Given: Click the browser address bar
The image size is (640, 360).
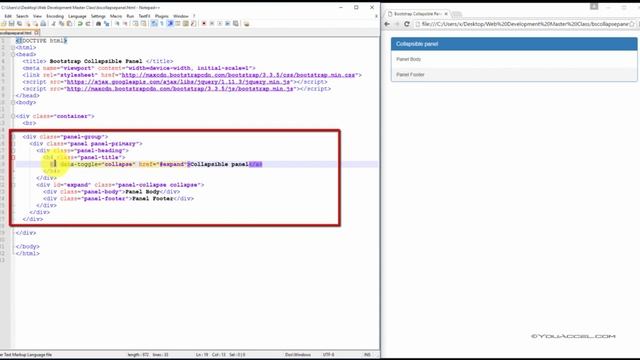Looking at the screenshot, I should (524, 24).
